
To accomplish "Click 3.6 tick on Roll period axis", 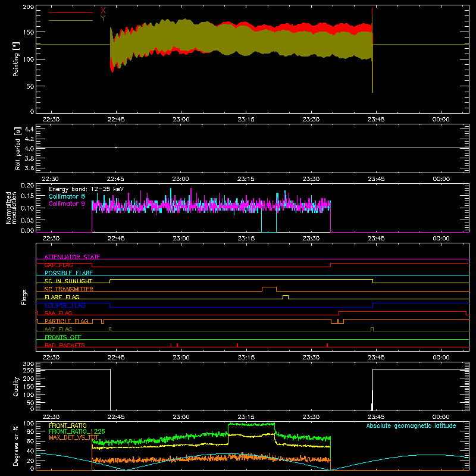I will pos(29,168).
